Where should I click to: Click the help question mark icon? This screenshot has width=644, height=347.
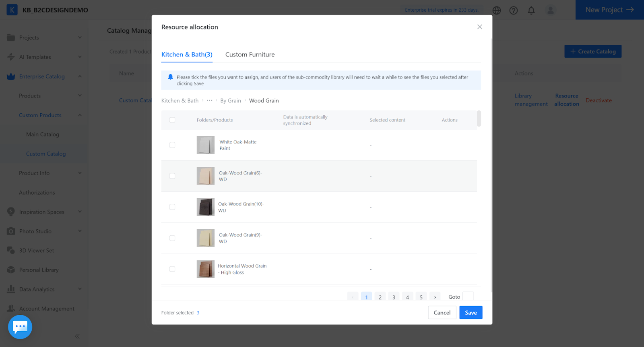pyautogui.click(x=514, y=10)
